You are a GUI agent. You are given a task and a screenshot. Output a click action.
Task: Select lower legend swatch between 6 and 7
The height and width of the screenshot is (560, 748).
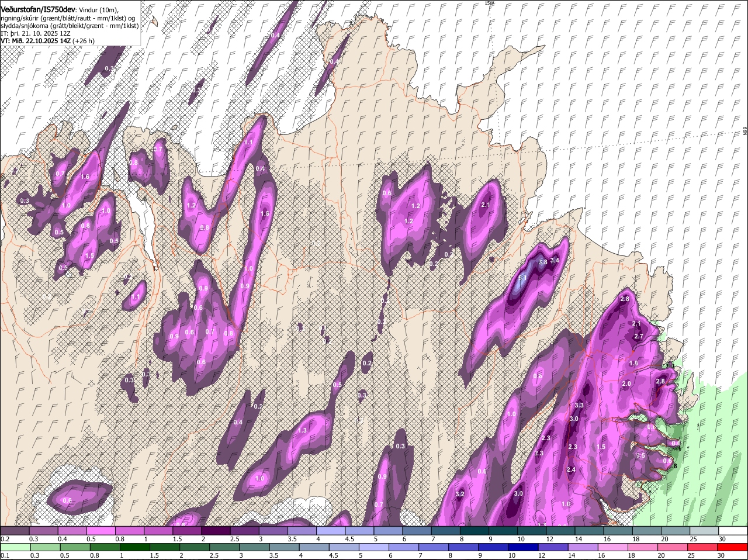(405, 547)
